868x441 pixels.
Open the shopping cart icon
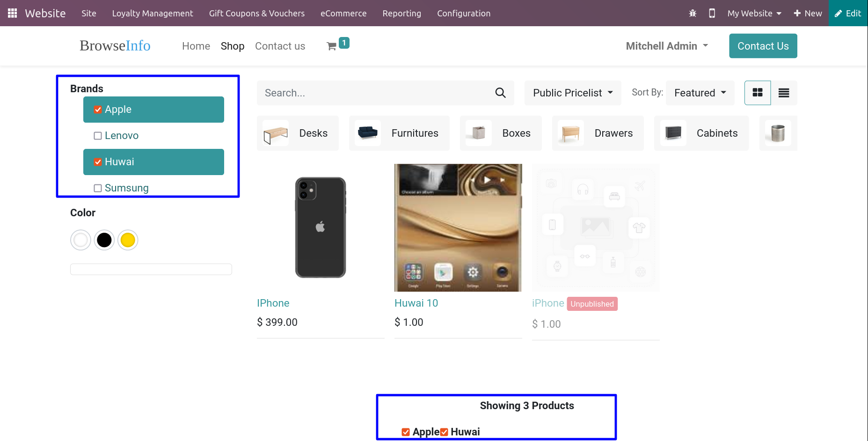332,46
